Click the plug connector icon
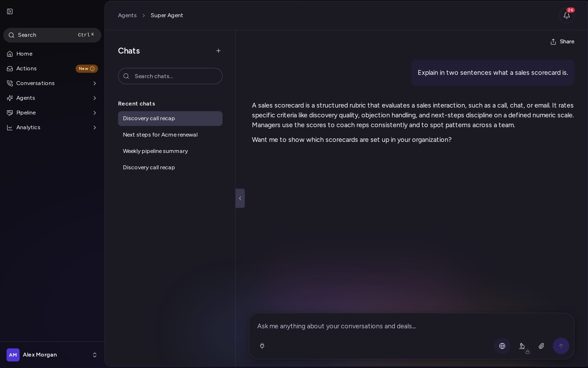588x368 pixels. coord(262,346)
